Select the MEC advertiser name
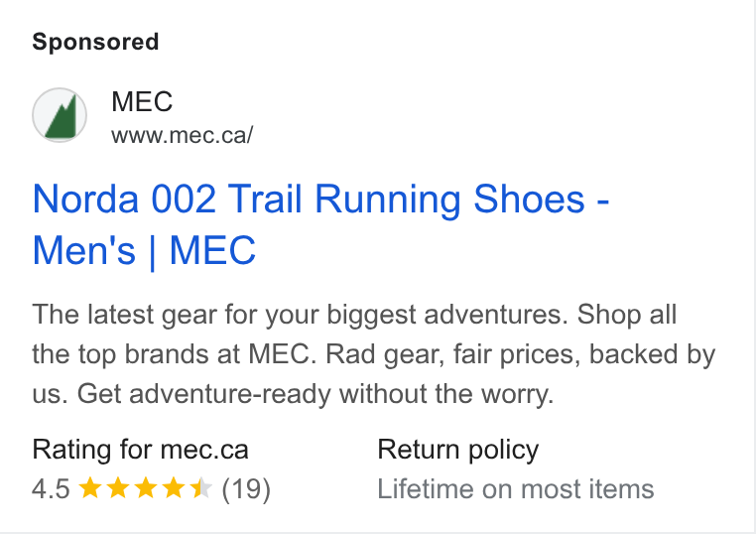The width and height of the screenshot is (756, 534). pyautogui.click(x=142, y=101)
